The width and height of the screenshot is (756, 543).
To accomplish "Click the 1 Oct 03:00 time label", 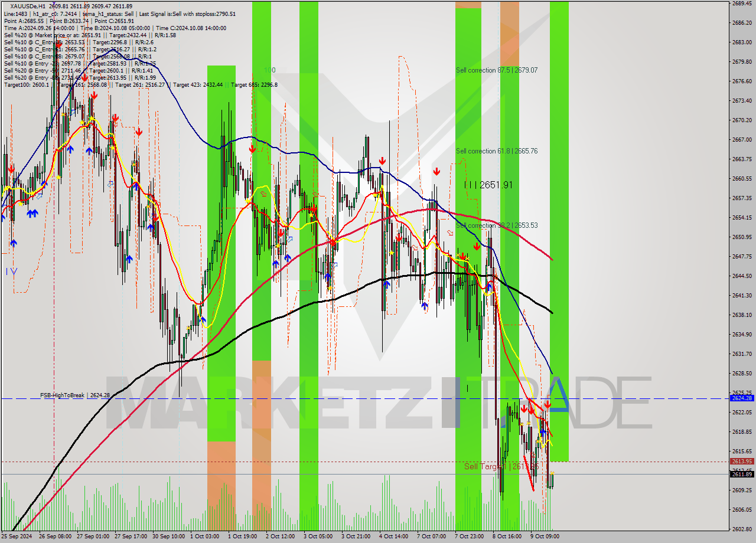I will (206, 537).
